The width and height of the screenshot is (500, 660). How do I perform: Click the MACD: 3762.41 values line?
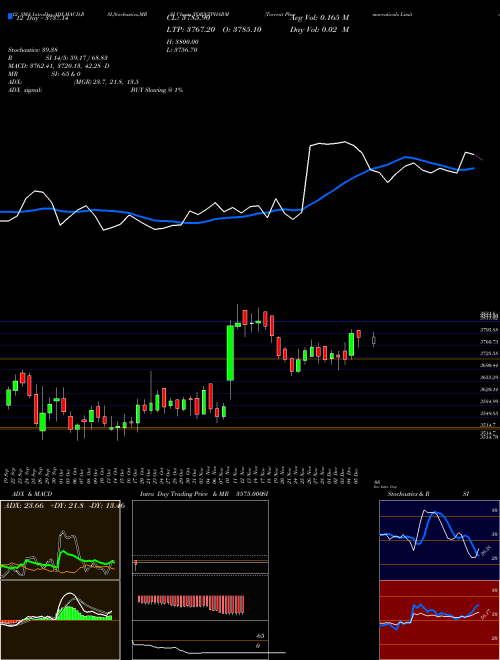pos(59,66)
